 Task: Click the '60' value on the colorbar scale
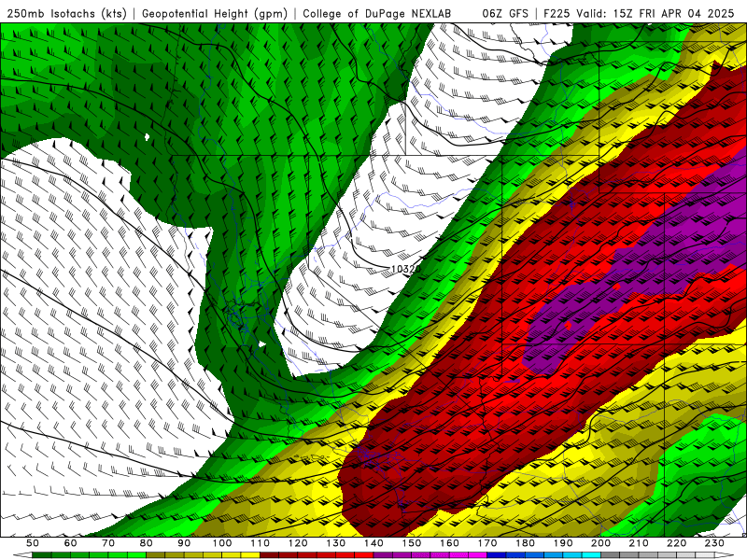tap(71, 543)
